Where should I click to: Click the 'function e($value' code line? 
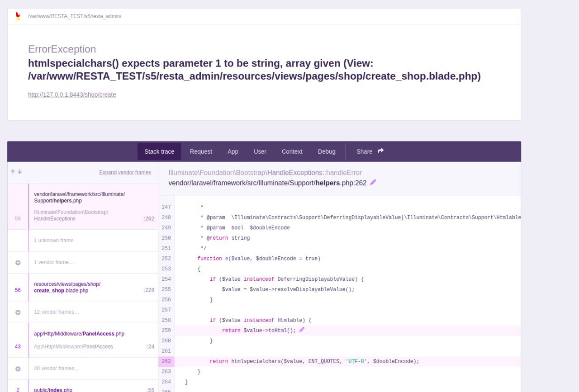point(259,259)
